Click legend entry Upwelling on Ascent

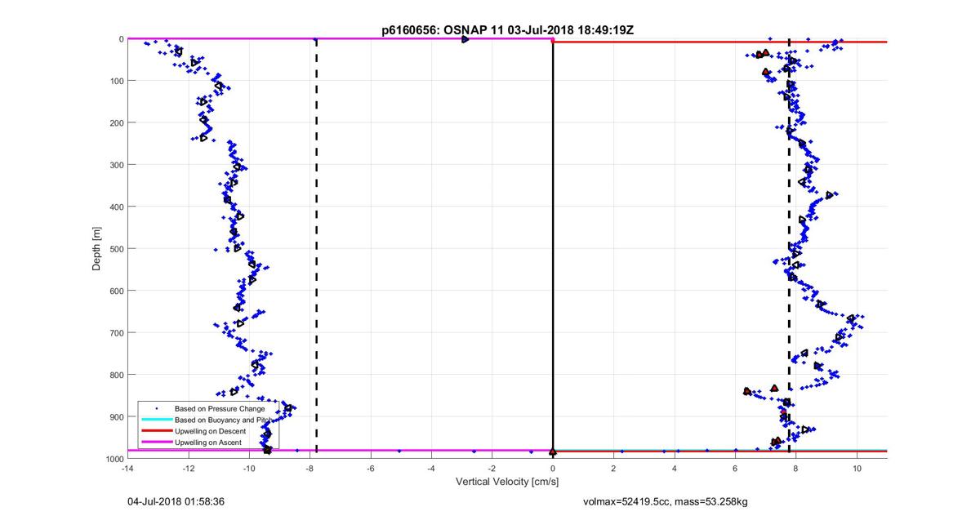point(210,443)
